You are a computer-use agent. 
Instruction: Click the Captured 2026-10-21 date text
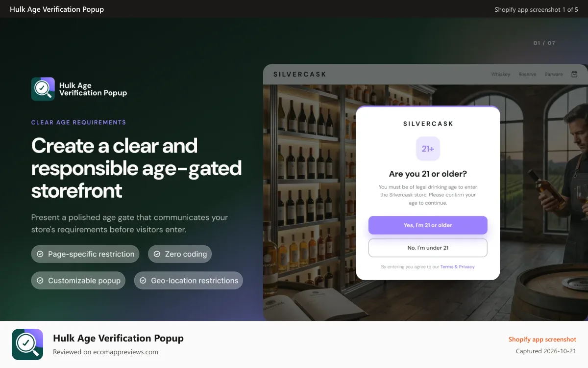click(546, 351)
